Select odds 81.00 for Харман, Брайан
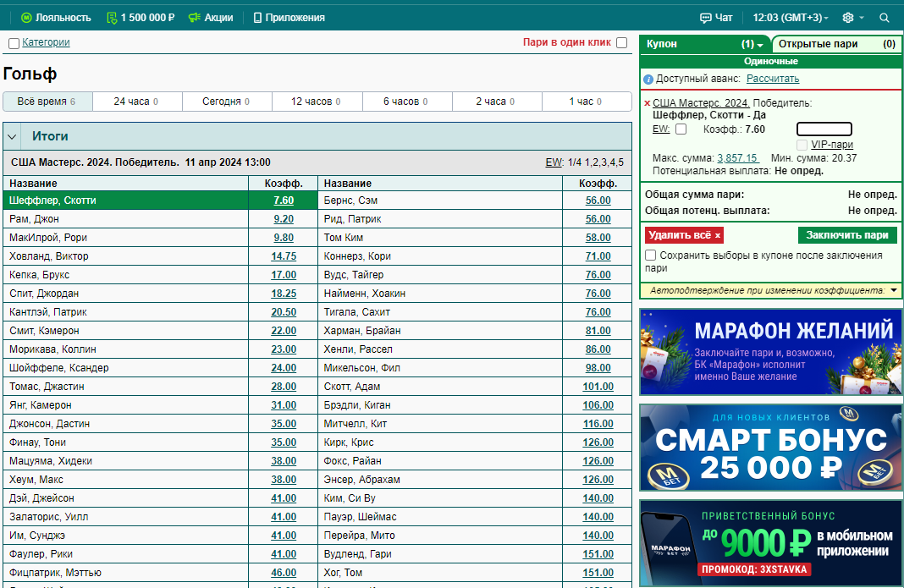Image resolution: width=904 pixels, height=588 pixels. 598,331
